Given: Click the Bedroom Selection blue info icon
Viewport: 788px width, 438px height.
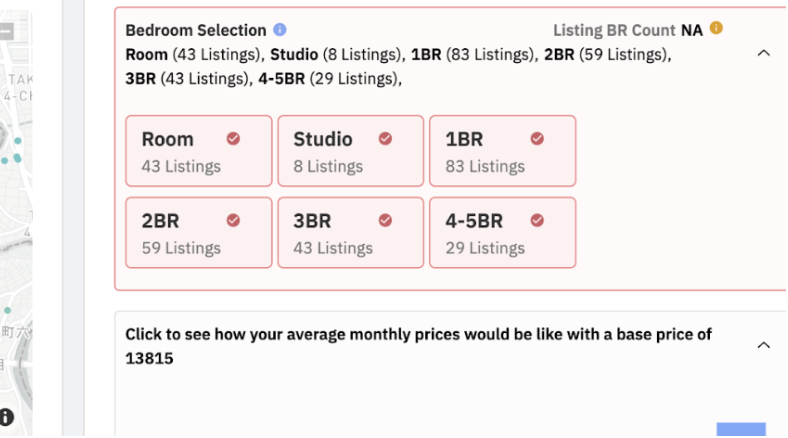Looking at the screenshot, I should 280,30.
